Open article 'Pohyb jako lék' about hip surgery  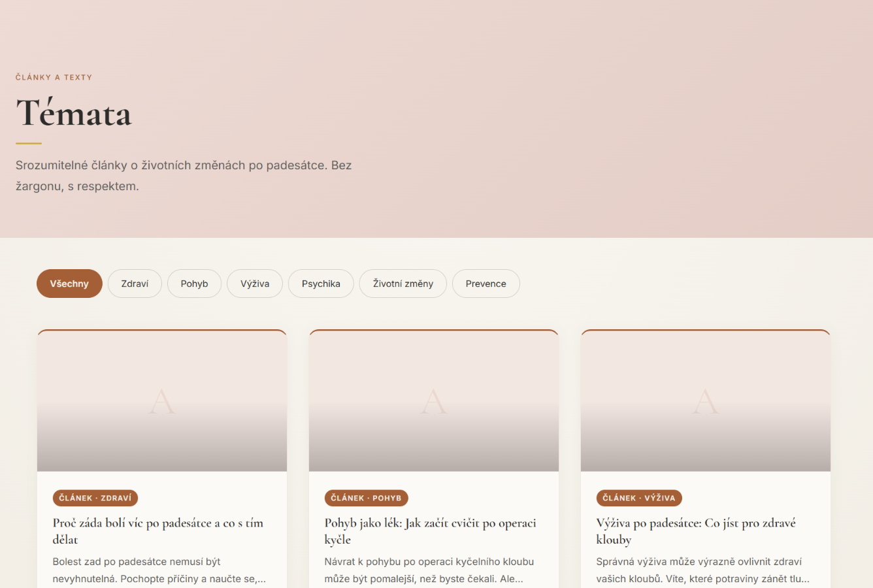(x=431, y=531)
